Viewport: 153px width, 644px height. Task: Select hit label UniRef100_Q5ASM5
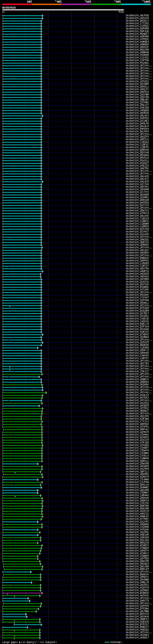137,464
